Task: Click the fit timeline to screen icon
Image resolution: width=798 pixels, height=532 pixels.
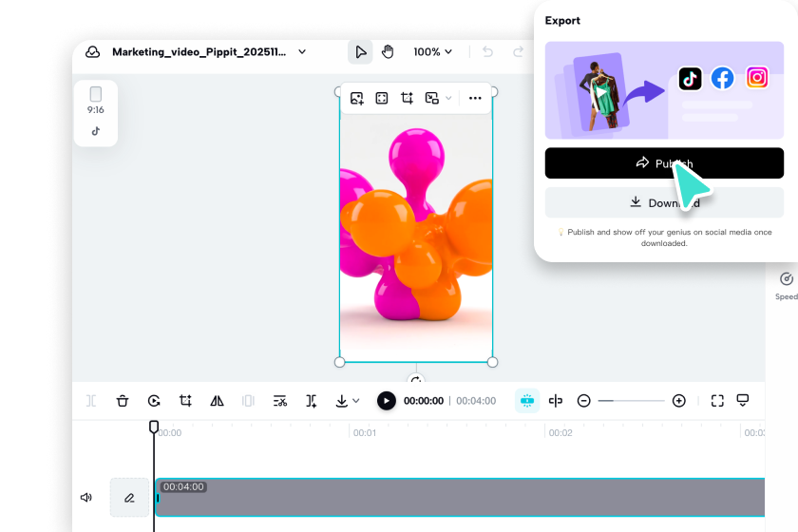Action: pyautogui.click(x=717, y=401)
